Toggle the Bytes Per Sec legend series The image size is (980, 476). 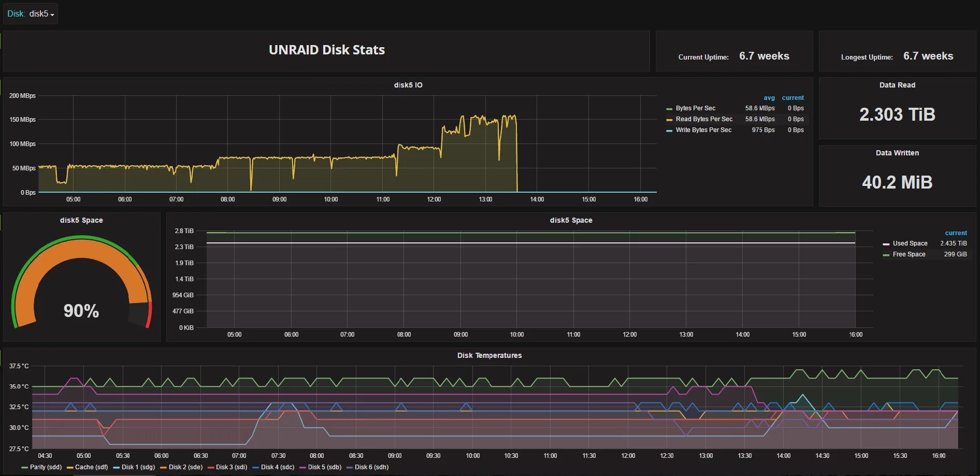point(696,108)
